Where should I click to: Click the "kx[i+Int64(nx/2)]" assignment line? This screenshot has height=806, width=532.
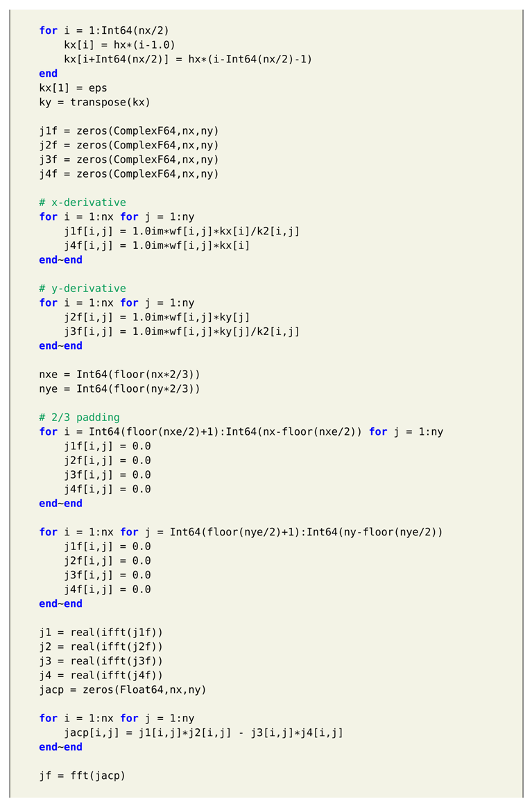click(188, 59)
